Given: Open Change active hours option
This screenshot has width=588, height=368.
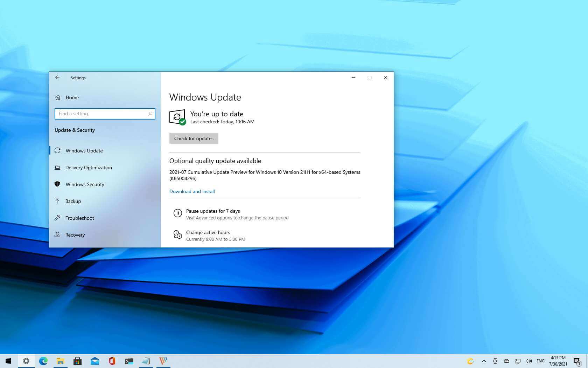Looking at the screenshot, I should (208, 232).
